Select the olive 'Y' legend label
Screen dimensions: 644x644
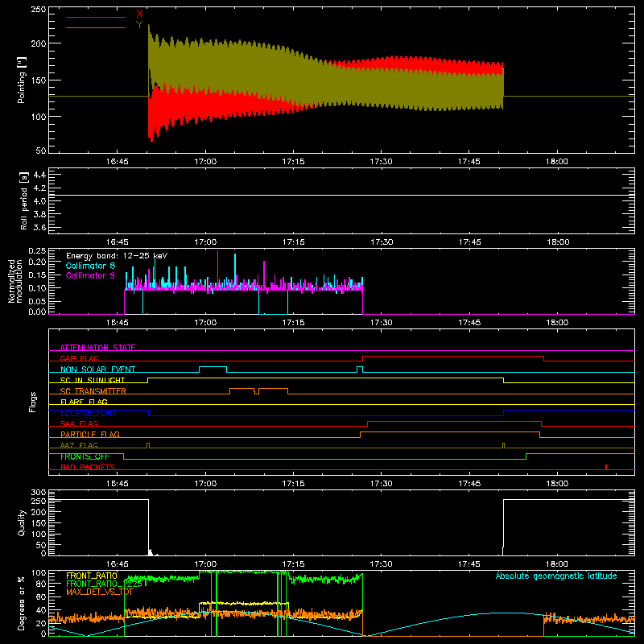[139, 25]
